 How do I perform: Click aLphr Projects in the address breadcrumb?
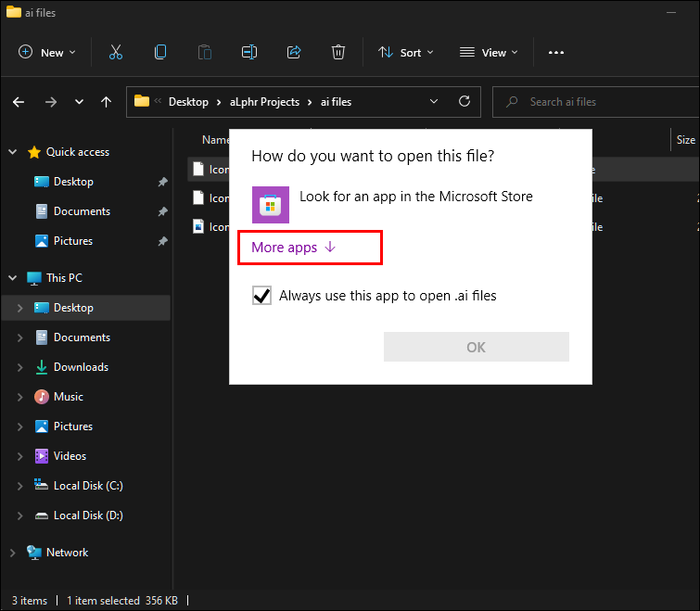click(264, 102)
